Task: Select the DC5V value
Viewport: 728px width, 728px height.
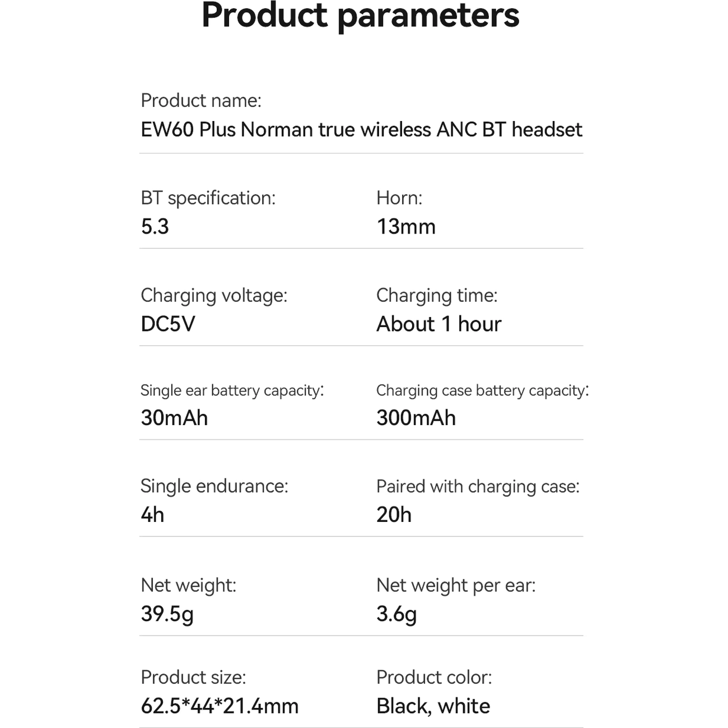Action: pos(168,324)
